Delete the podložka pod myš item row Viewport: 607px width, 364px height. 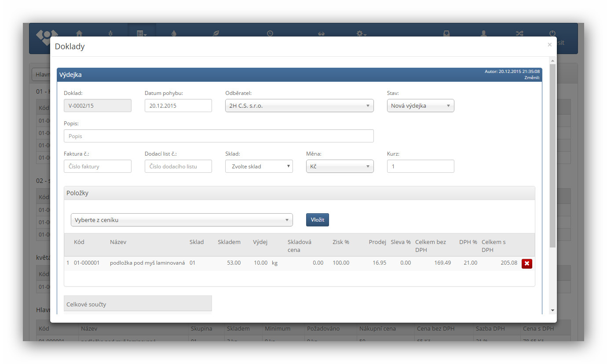click(527, 263)
